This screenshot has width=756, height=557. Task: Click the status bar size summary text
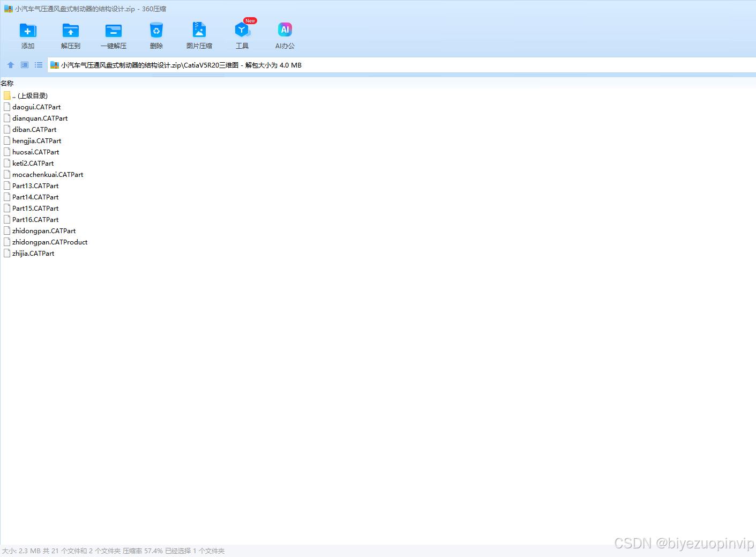tap(113, 551)
